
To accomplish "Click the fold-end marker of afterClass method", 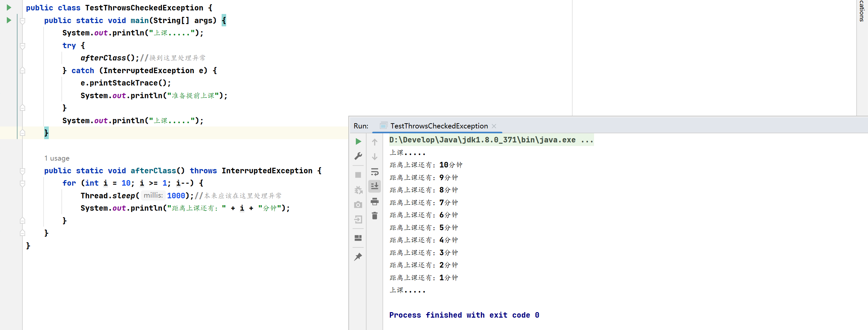I will 22,233.
